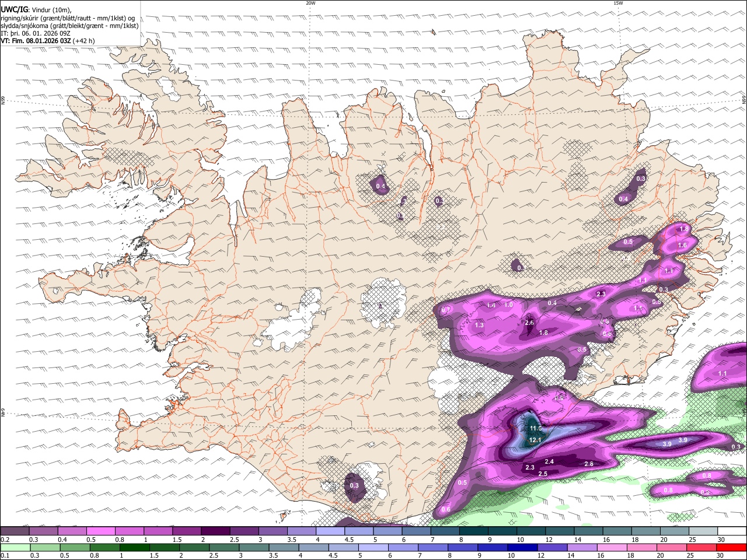Click the 20W longitude label
This screenshot has height=560, width=747.
[310, 3]
